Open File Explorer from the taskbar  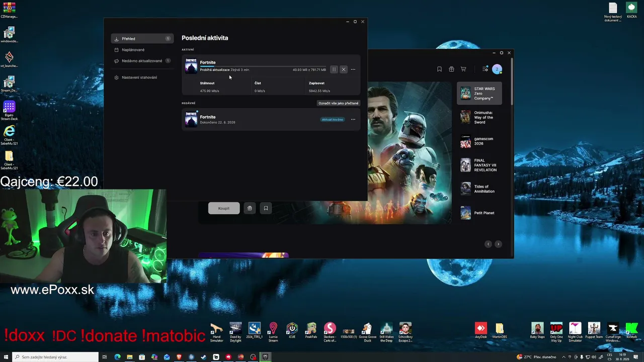pyautogui.click(x=130, y=357)
